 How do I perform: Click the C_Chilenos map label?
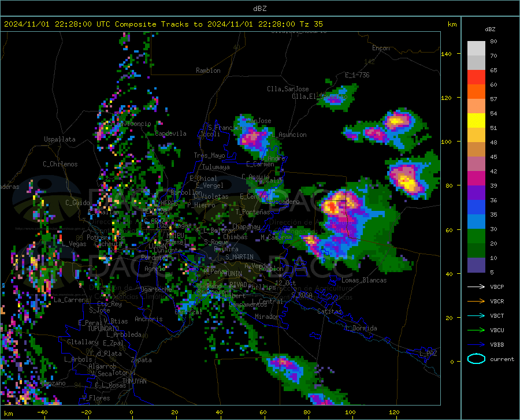point(60,164)
